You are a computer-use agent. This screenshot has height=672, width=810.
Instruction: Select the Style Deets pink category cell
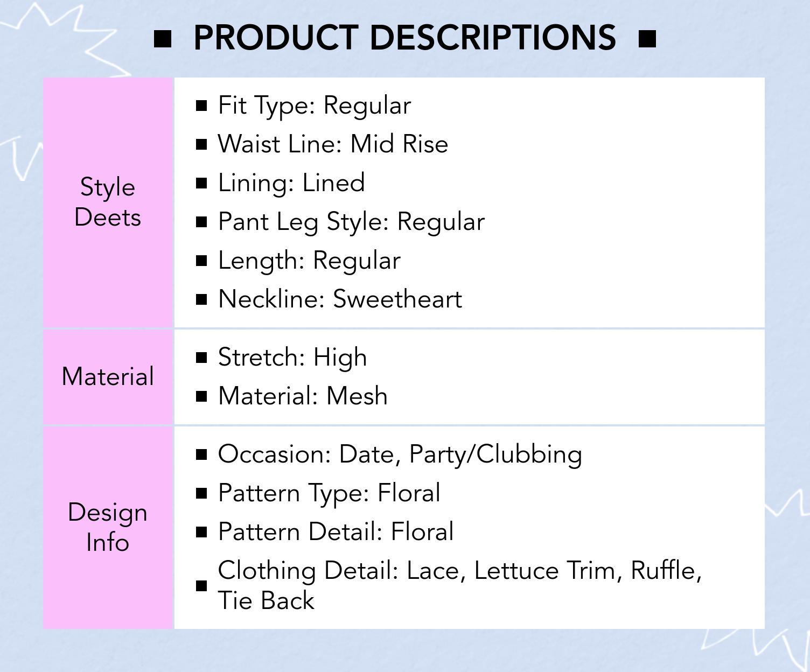pos(108,202)
